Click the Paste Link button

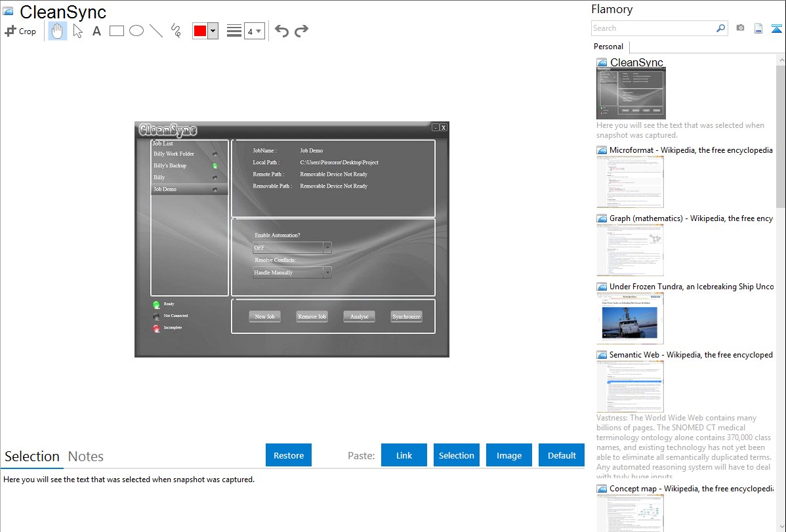pos(404,455)
